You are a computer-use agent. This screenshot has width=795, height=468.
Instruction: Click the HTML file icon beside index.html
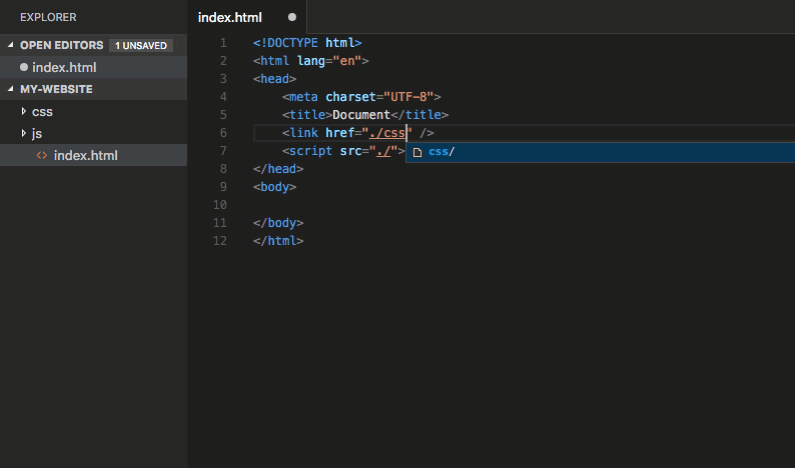[41, 155]
